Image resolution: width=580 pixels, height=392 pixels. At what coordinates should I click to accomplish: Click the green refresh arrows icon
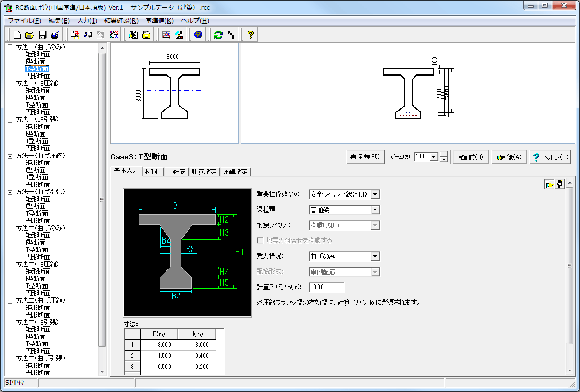[218, 35]
